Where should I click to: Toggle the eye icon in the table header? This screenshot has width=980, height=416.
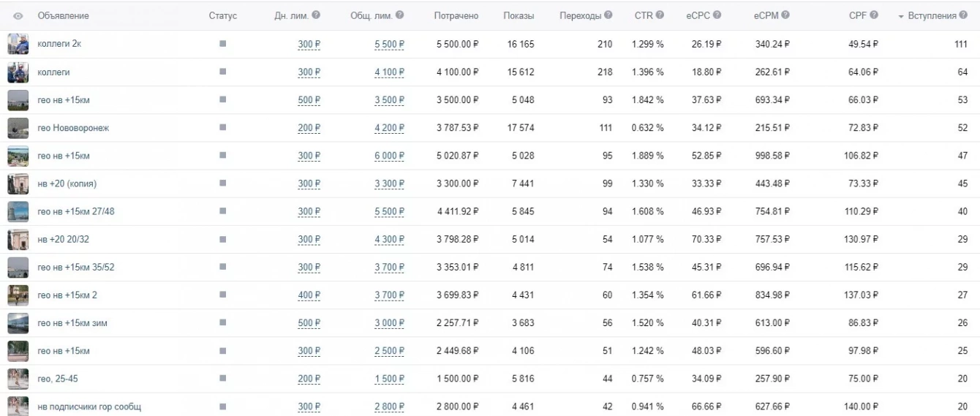pyautogui.click(x=18, y=16)
